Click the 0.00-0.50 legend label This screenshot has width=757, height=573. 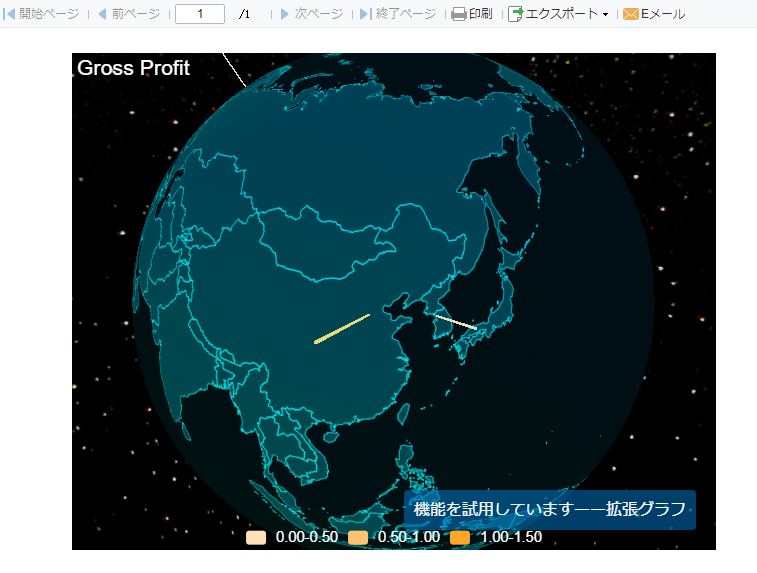tap(307, 537)
